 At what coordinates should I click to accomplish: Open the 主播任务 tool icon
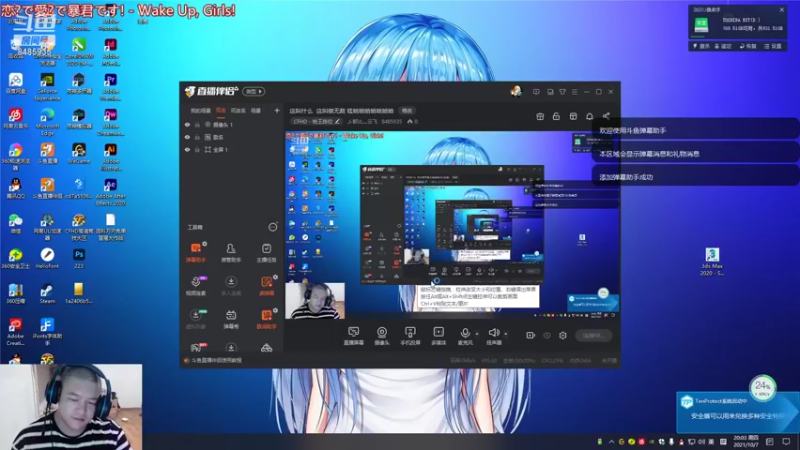pos(266,252)
